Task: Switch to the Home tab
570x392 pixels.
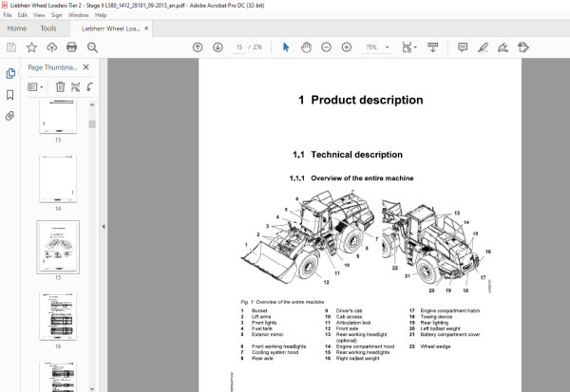Action: (17, 28)
